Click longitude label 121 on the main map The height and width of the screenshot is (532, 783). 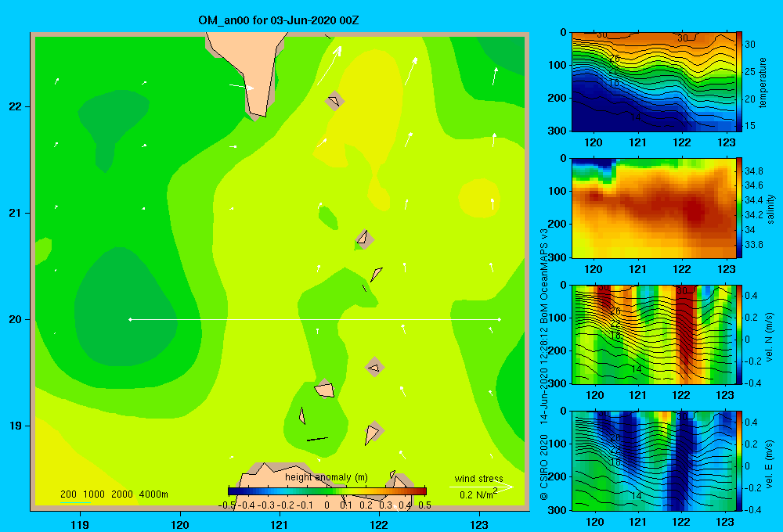[x=280, y=524]
